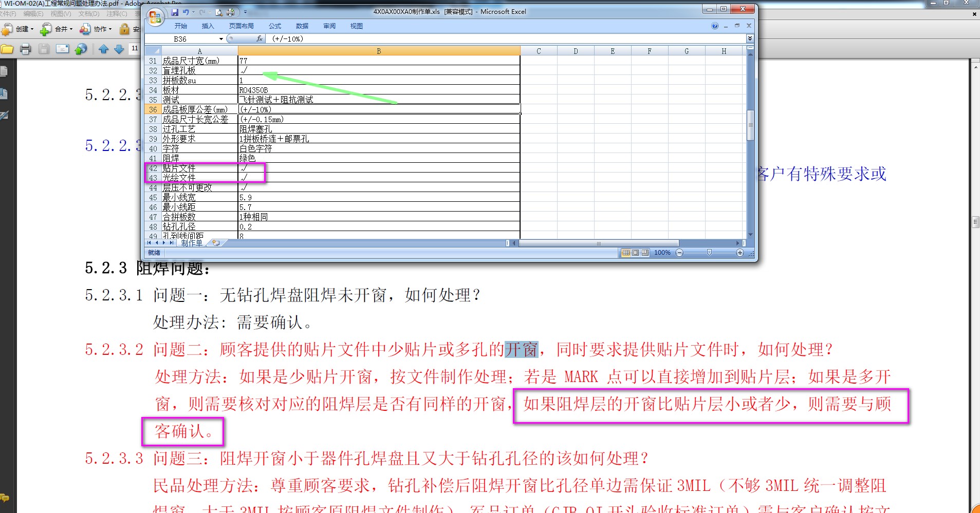Click the insert new worksheet icon

216,243
